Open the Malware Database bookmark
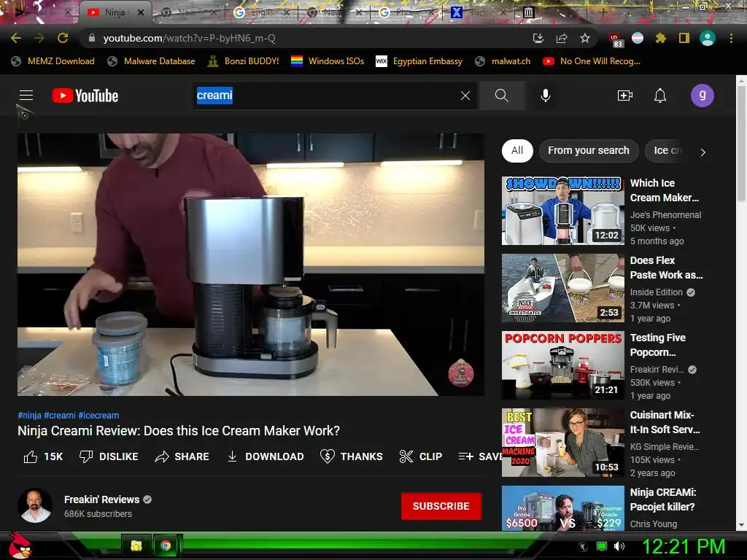This screenshot has height=560, width=747. click(152, 61)
